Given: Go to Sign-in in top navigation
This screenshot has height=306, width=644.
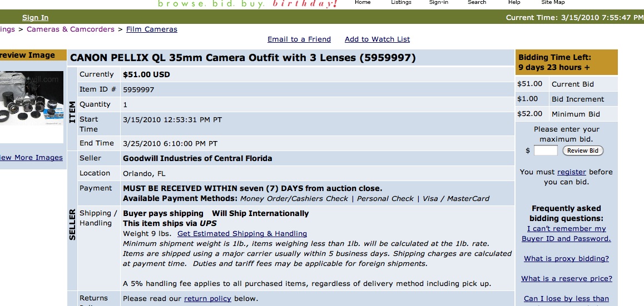Looking at the screenshot, I should coord(438,2).
